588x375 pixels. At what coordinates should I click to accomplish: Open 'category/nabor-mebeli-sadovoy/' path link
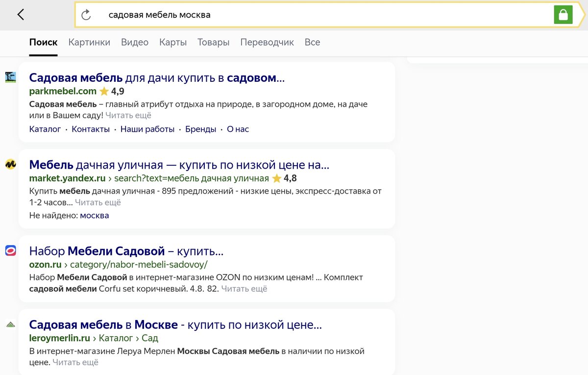139,265
